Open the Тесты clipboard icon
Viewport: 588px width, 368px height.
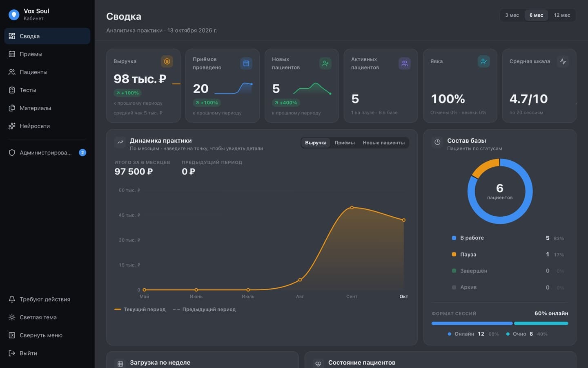[x=12, y=90]
